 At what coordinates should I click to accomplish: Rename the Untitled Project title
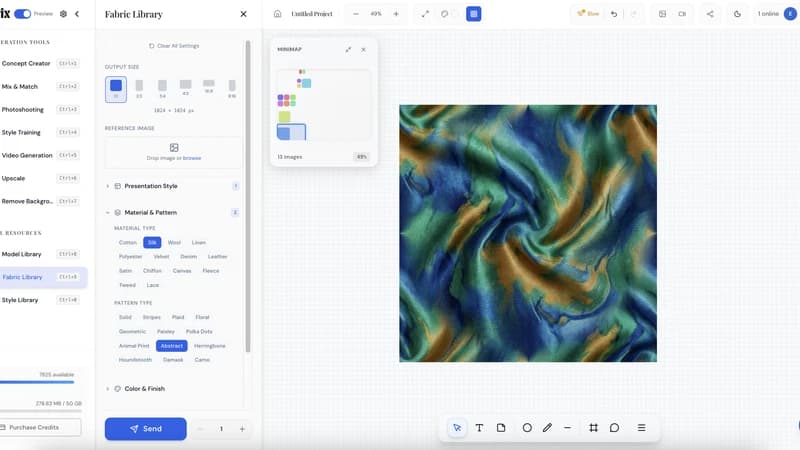pyautogui.click(x=312, y=14)
